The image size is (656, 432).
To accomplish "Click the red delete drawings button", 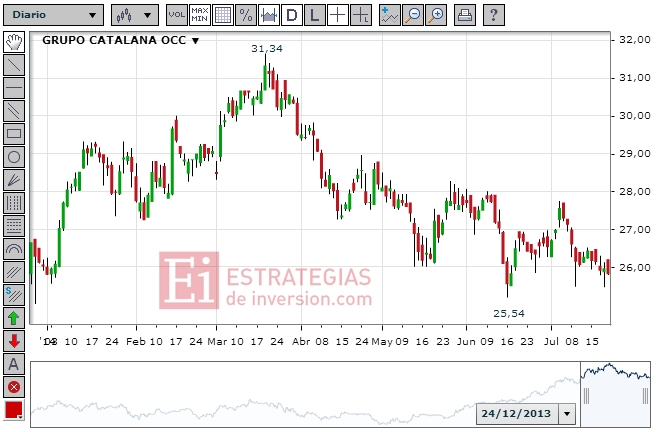I will coord(14,387).
